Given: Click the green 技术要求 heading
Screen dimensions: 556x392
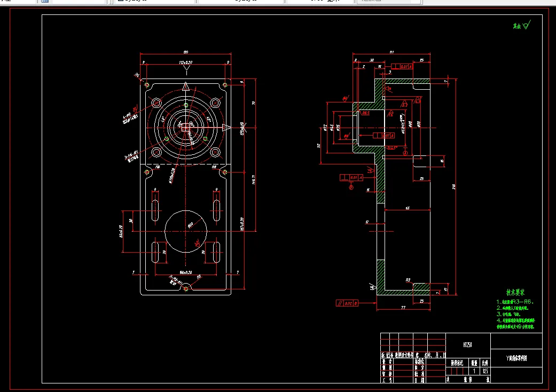Looking at the screenshot, I should 515,293.
